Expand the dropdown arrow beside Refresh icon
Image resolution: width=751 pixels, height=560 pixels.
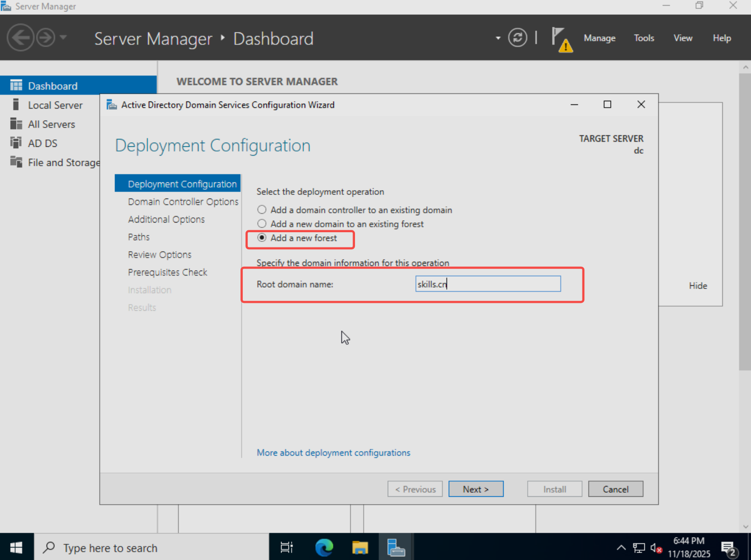[x=498, y=38]
